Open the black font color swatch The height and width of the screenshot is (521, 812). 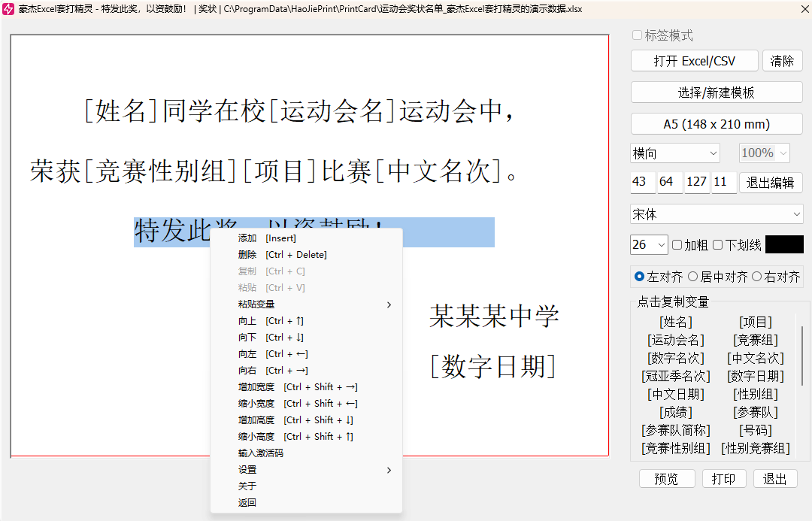784,245
